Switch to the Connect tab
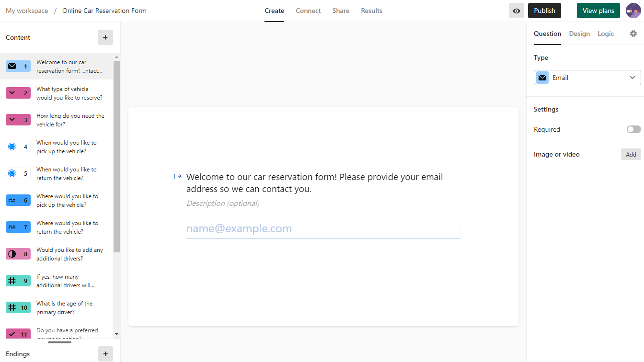Screen dimensions: 644x362 click(308, 11)
